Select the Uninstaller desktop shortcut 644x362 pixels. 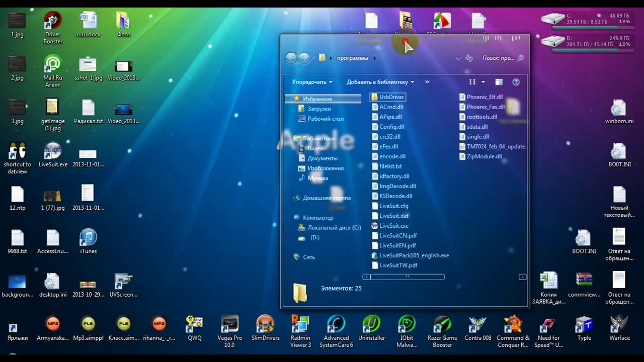(371, 328)
